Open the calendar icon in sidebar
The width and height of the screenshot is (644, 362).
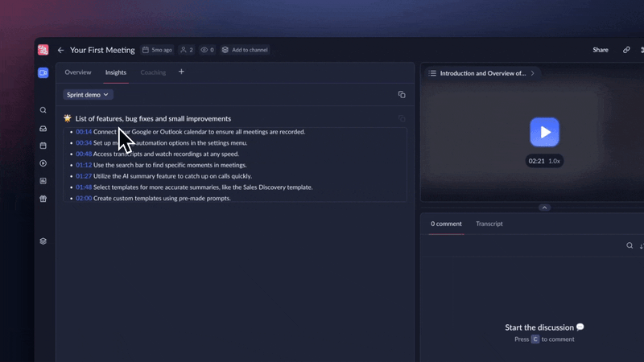pyautogui.click(x=43, y=146)
